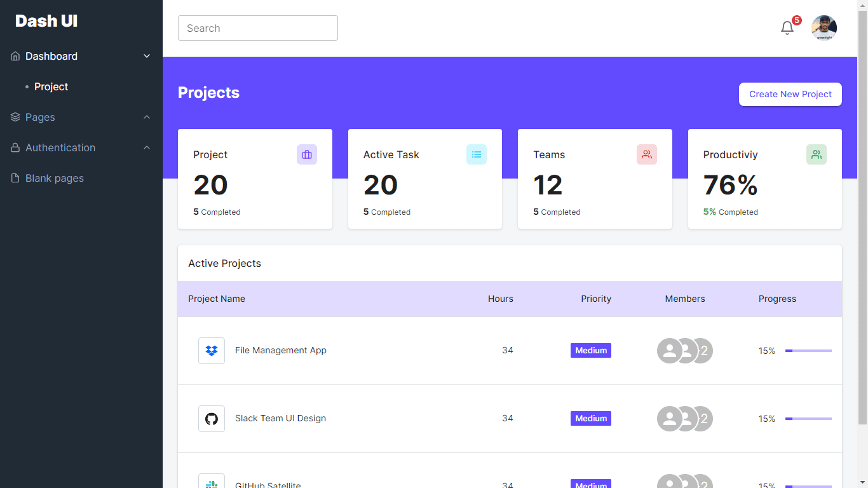Click into the Search input field
Screen dimensions: 868x488
pyautogui.click(x=258, y=28)
